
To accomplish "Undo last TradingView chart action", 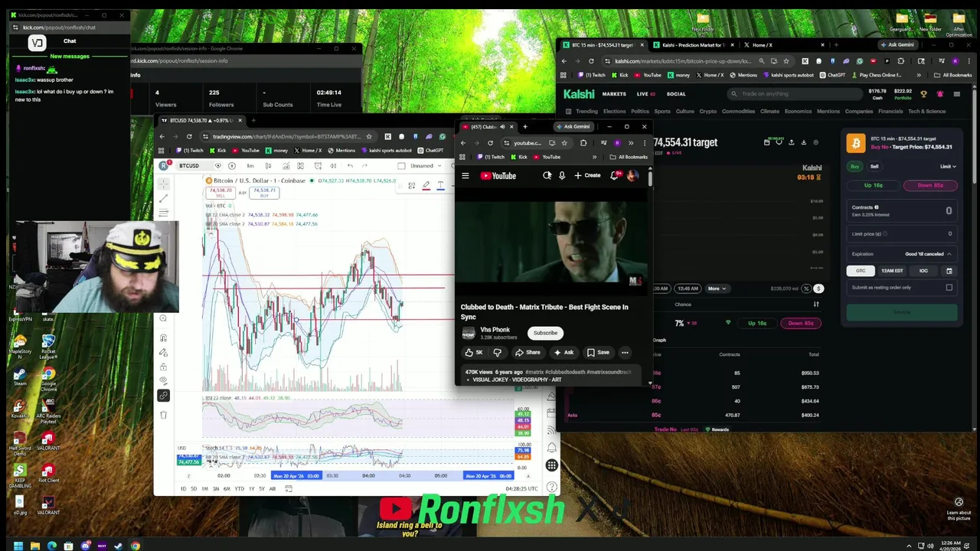I will (350, 166).
